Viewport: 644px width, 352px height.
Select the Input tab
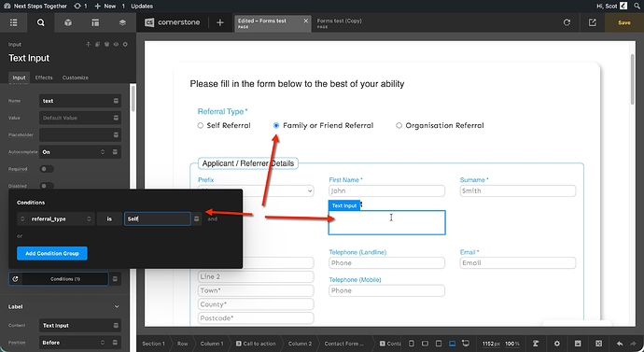tap(19, 77)
